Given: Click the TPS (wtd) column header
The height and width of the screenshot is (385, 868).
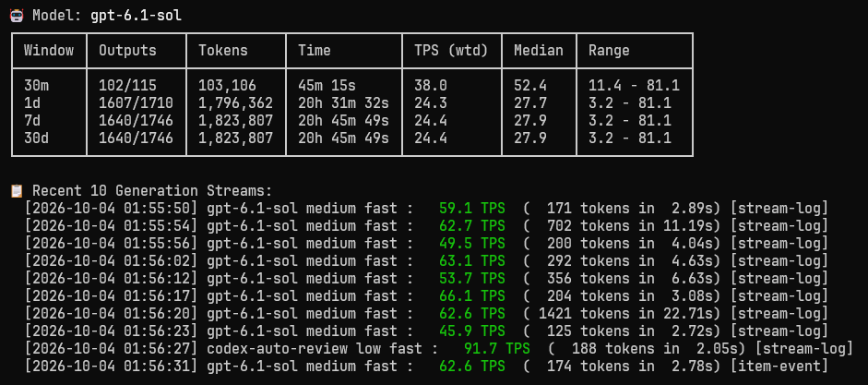Looking at the screenshot, I should pyautogui.click(x=451, y=51).
